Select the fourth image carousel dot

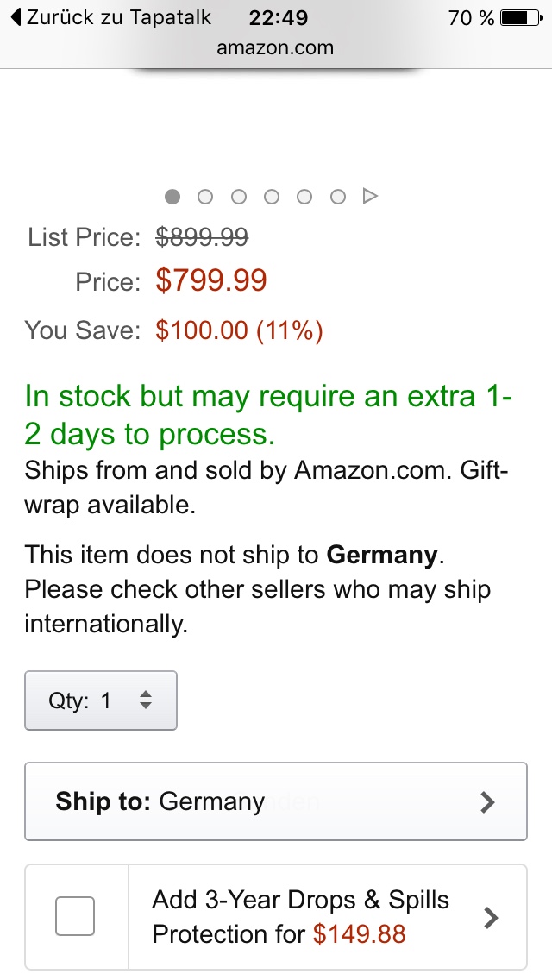tap(272, 197)
